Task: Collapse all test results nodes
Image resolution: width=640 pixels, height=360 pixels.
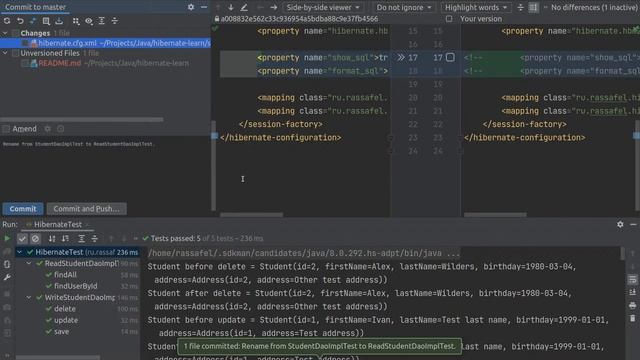Action: click(95, 238)
